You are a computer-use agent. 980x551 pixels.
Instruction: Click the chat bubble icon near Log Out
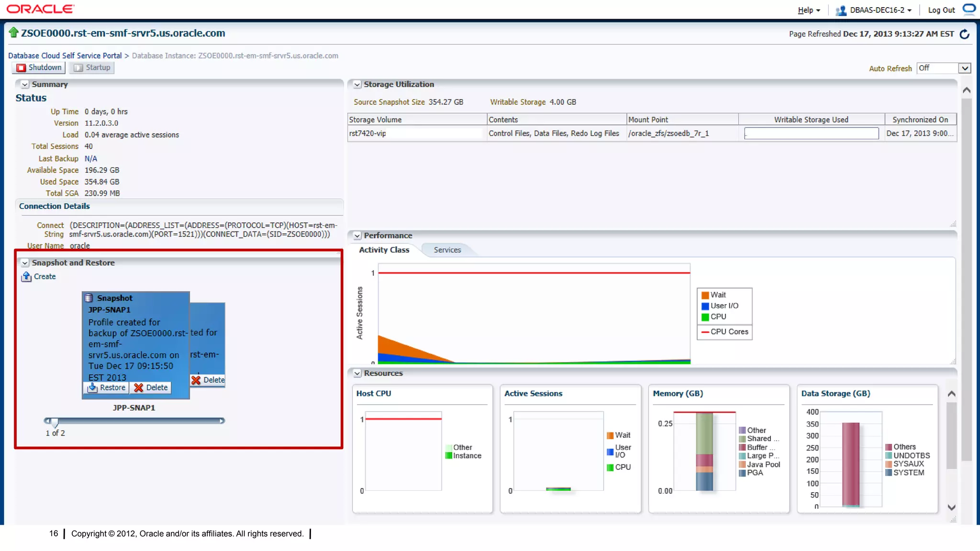[x=969, y=9]
